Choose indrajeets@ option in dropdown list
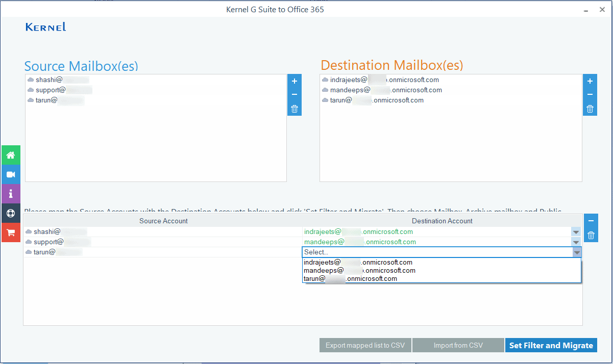This screenshot has width=613, height=364. [x=358, y=263]
